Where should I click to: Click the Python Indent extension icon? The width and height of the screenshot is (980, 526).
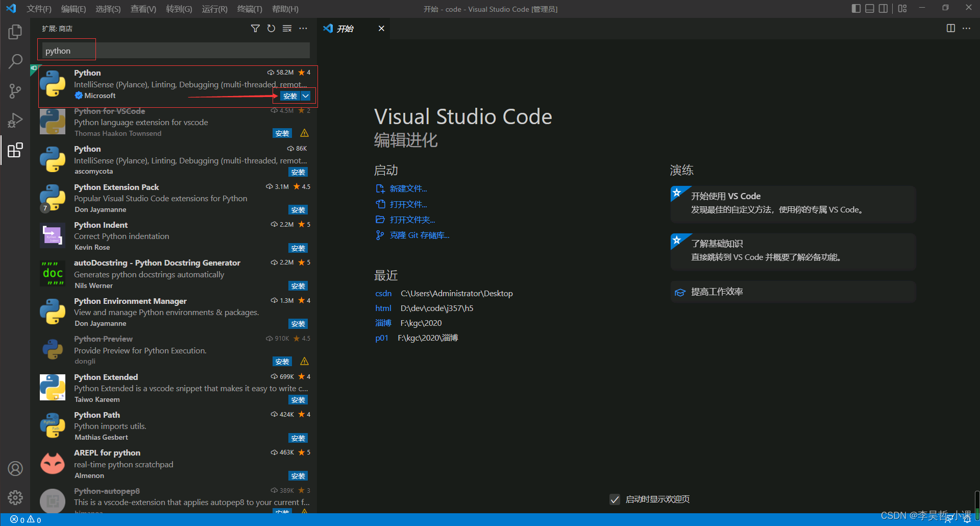(53, 235)
